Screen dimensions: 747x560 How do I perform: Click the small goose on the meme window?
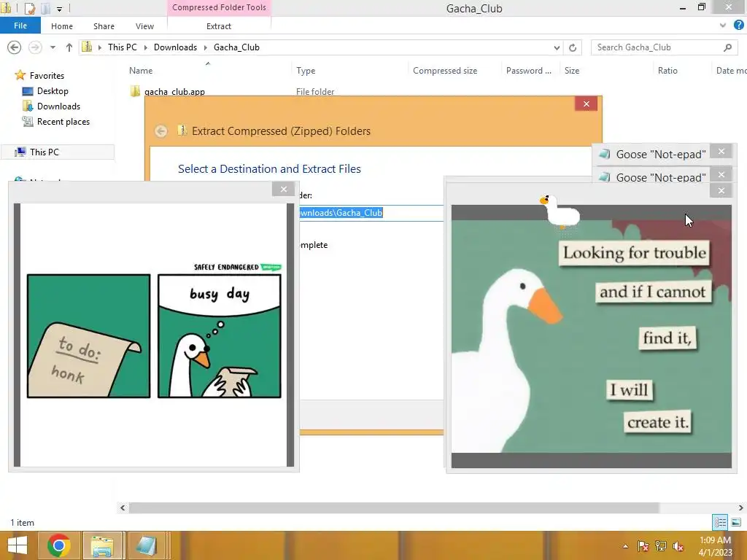click(560, 211)
